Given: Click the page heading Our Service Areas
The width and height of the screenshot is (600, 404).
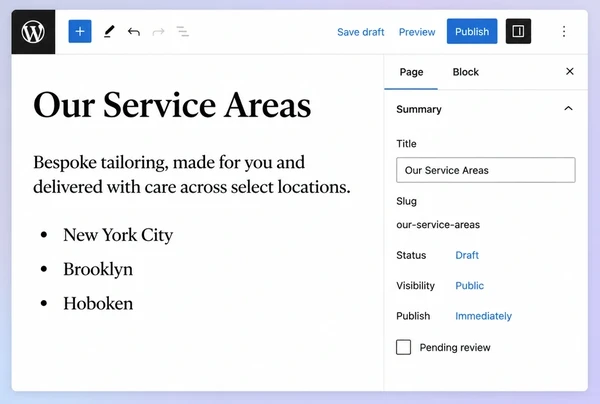Looking at the screenshot, I should [172, 105].
